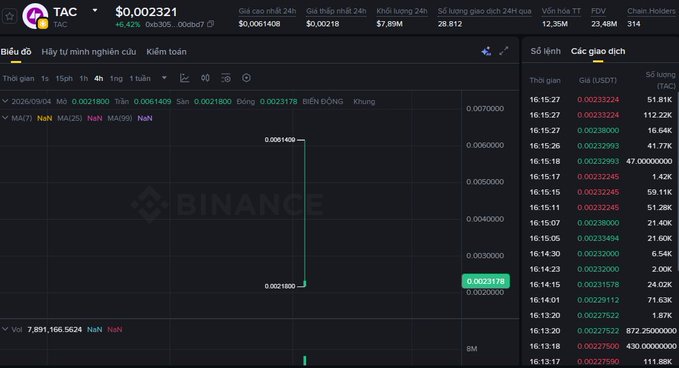Click the 16:15:26 trade row
This screenshot has height=368, width=679.
601,146
